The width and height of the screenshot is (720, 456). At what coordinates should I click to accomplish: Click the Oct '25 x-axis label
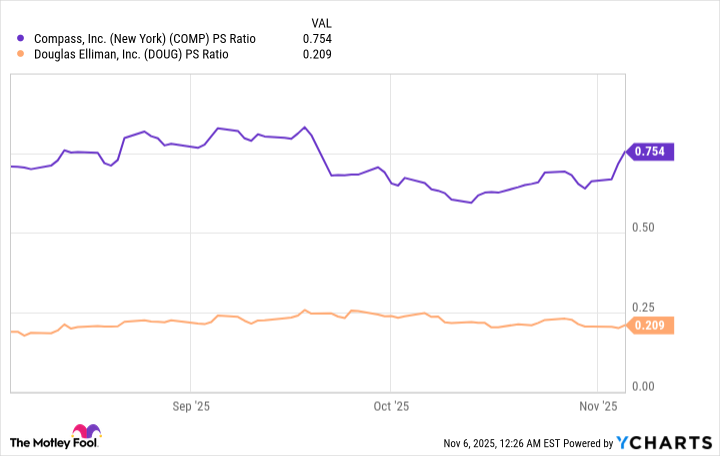click(x=391, y=406)
